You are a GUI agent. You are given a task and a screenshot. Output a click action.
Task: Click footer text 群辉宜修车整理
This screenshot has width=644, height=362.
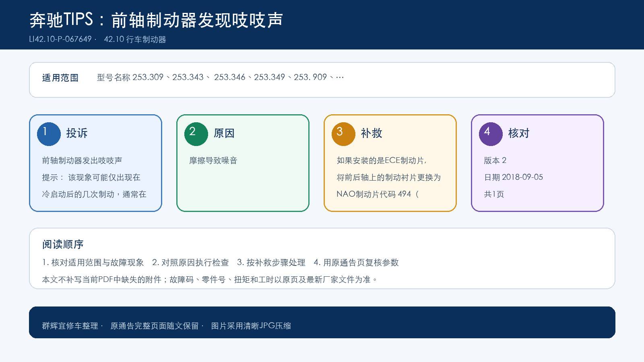(70, 326)
